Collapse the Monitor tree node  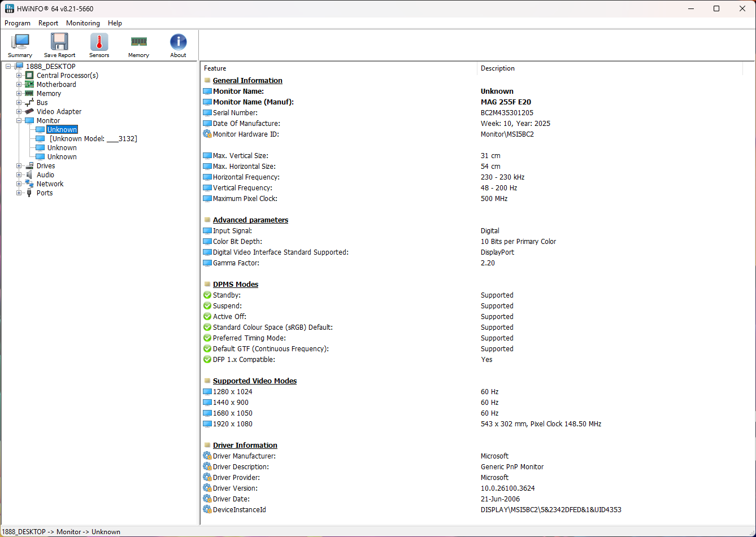[x=19, y=121]
